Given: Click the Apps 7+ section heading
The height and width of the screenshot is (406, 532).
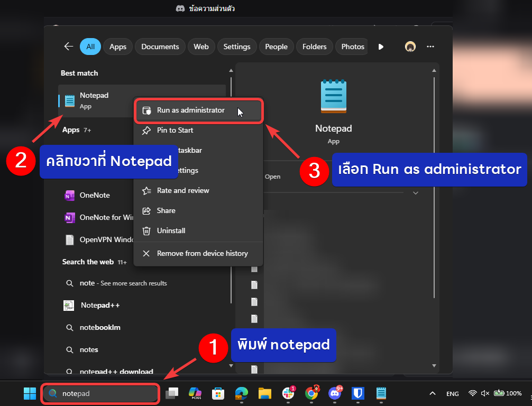Looking at the screenshot, I should point(77,130).
